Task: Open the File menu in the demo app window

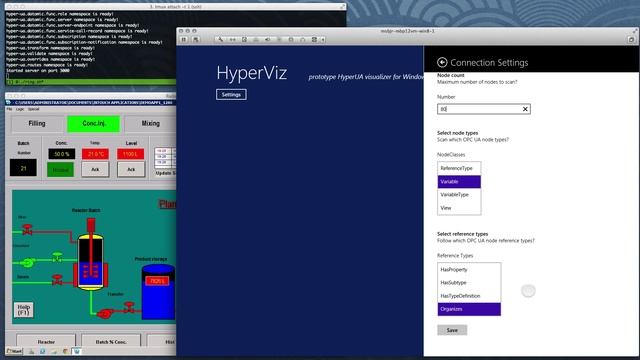Action: point(9,109)
